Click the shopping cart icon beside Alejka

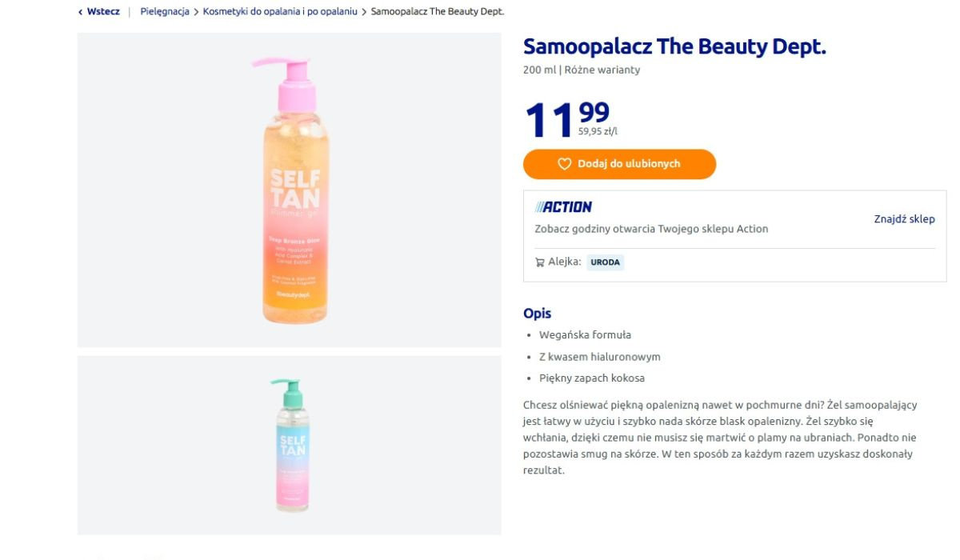(540, 262)
